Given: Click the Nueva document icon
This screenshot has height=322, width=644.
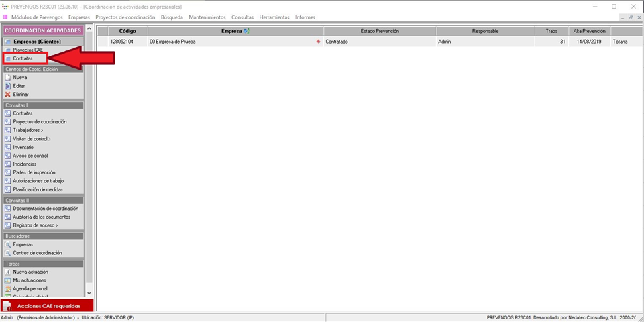Looking at the screenshot, I should tap(8, 78).
